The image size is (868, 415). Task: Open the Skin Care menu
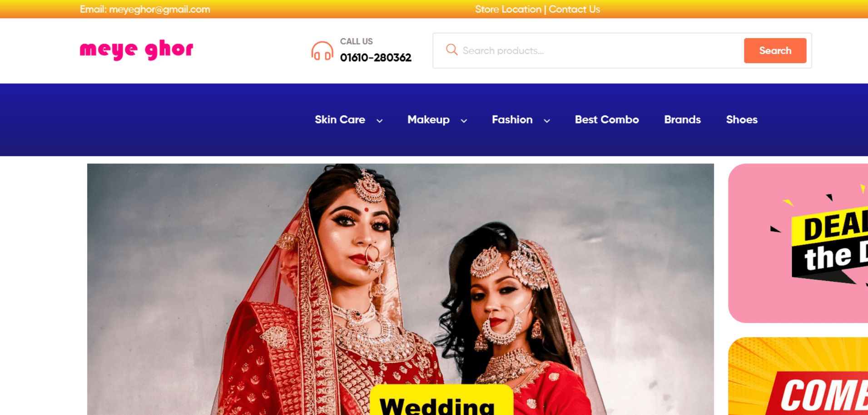click(340, 119)
